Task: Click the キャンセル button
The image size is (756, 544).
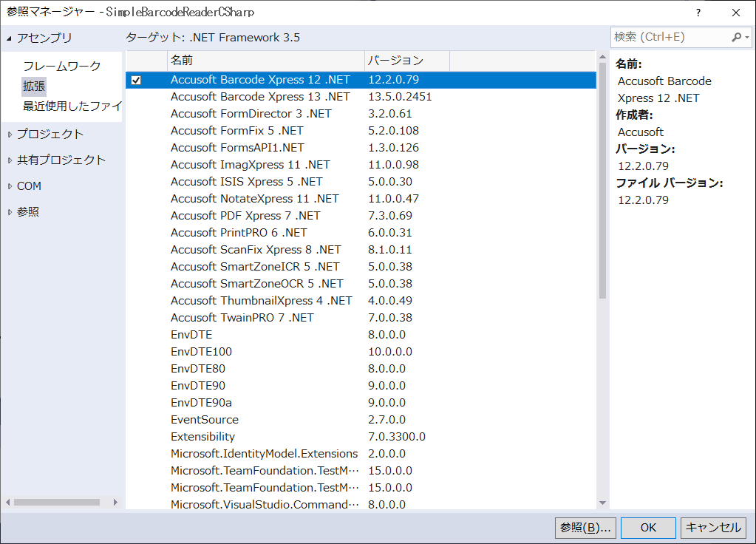Action: point(713,528)
